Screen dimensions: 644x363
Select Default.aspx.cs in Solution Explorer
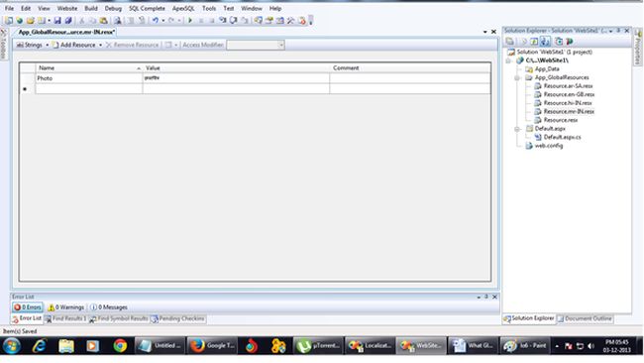pos(562,137)
